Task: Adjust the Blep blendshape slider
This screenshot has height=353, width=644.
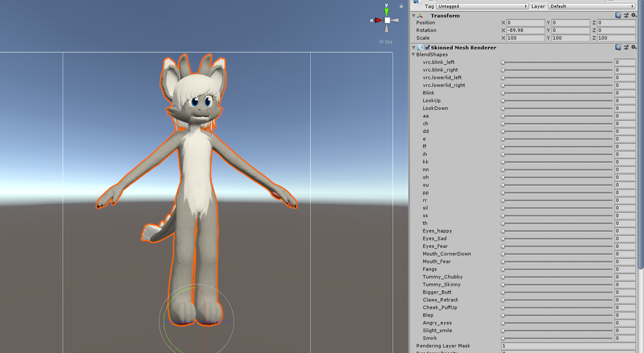Action: pyautogui.click(x=556, y=315)
